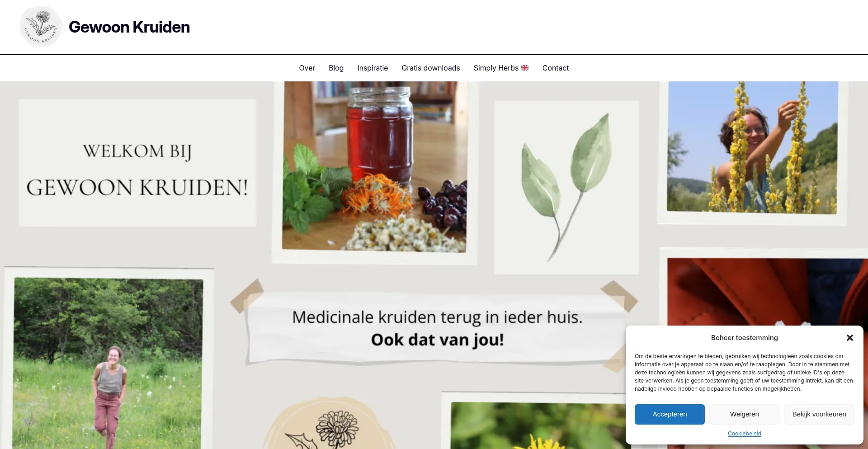Open the Contact page
This screenshot has width=868, height=449.
point(556,68)
